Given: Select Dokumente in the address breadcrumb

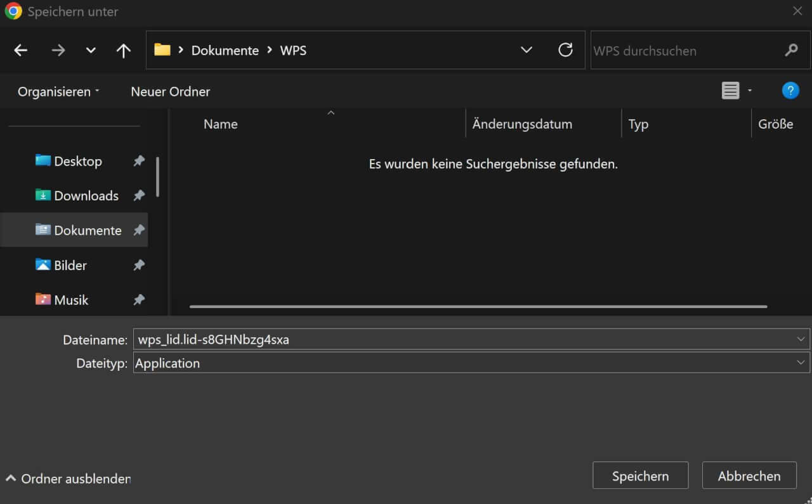Looking at the screenshot, I should (x=225, y=51).
